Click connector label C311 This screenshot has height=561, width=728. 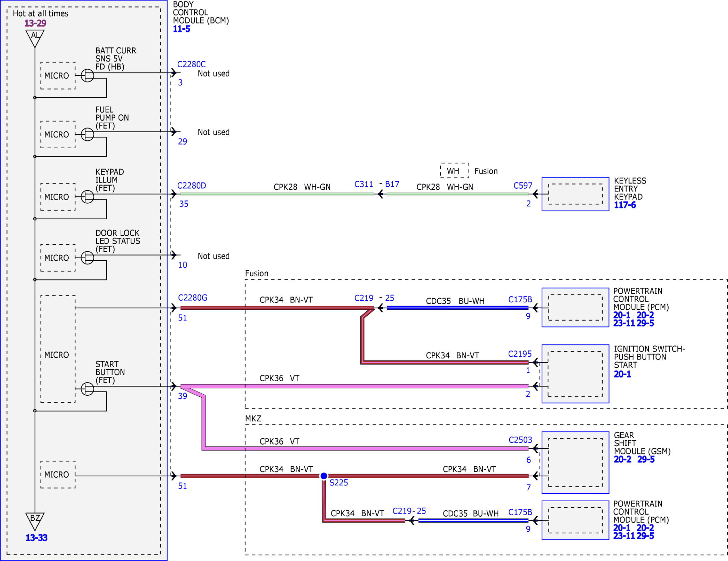click(x=364, y=184)
